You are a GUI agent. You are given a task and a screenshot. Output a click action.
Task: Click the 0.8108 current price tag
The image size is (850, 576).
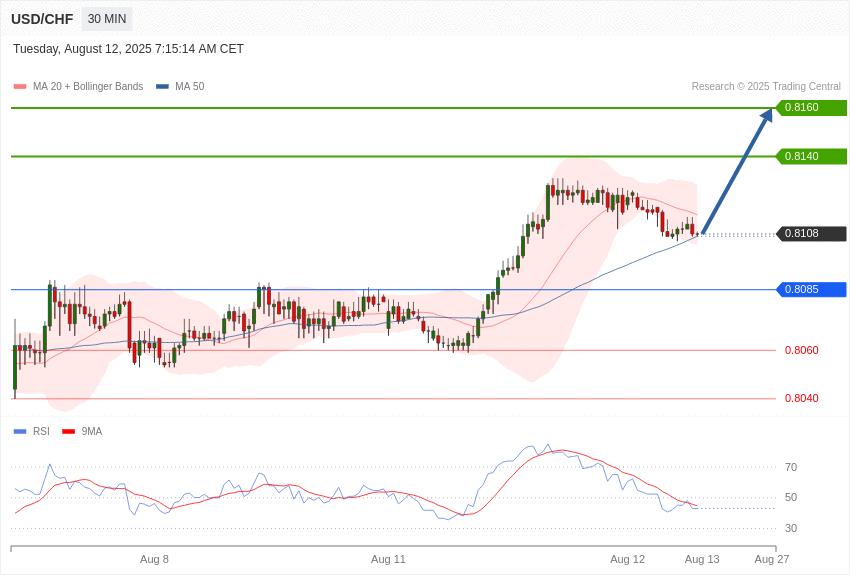coord(812,234)
